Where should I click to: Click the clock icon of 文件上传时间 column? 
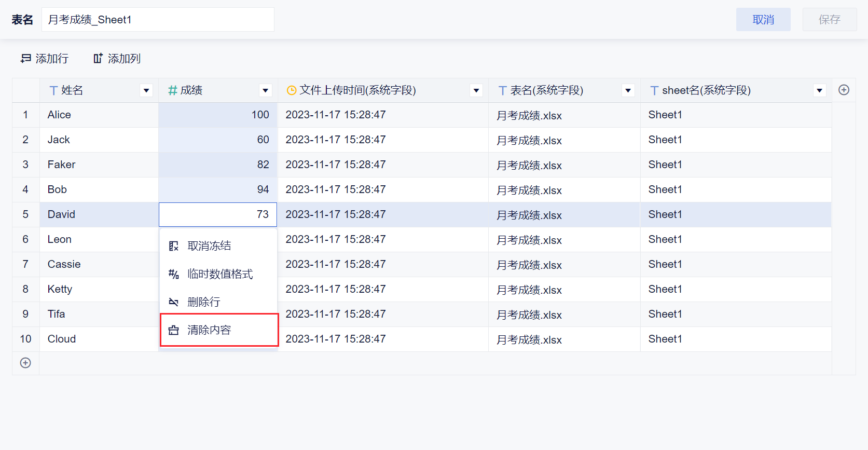click(292, 91)
